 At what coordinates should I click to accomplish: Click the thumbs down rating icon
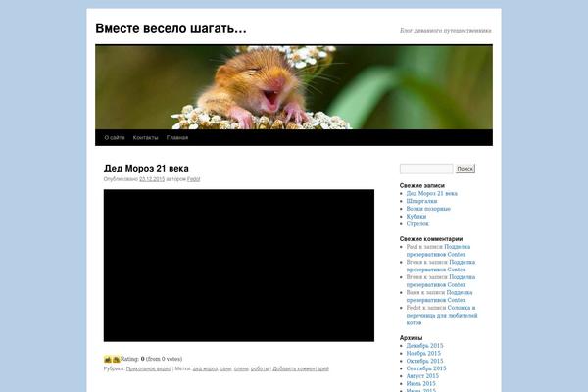[117, 359]
